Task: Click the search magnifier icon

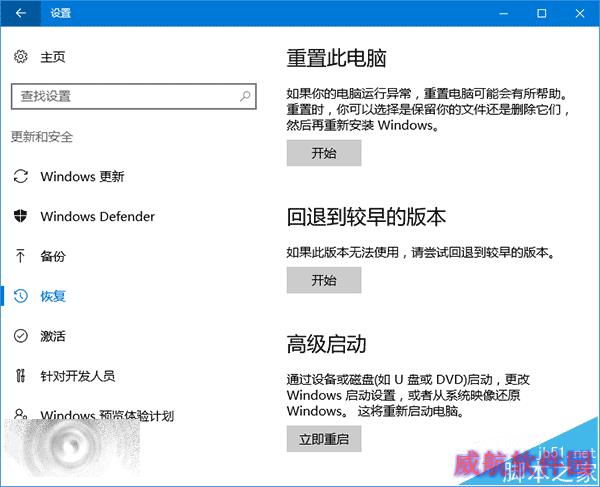Action: pyautogui.click(x=245, y=96)
